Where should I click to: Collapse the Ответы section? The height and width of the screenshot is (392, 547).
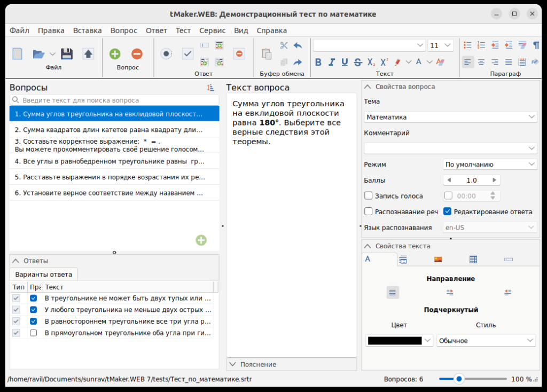[15, 261]
